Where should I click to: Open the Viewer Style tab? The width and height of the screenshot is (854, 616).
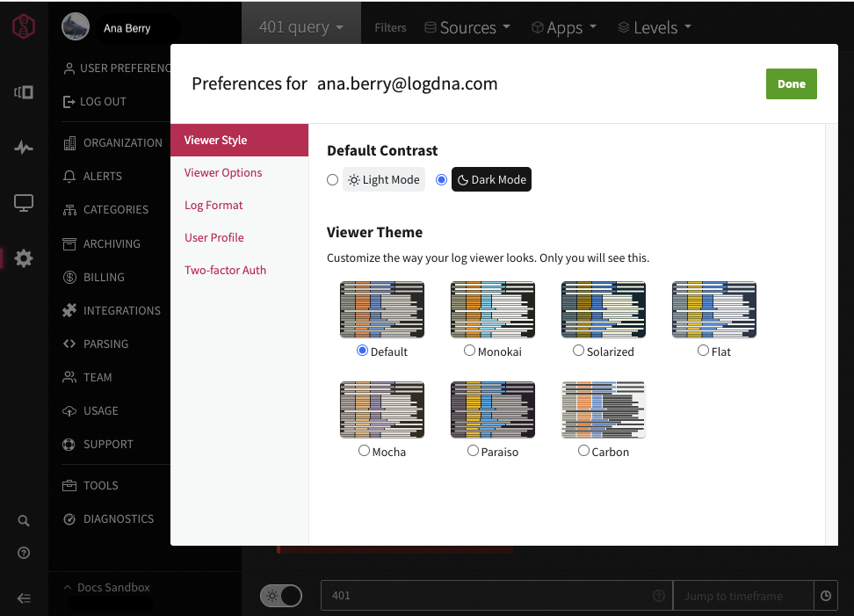coord(240,140)
